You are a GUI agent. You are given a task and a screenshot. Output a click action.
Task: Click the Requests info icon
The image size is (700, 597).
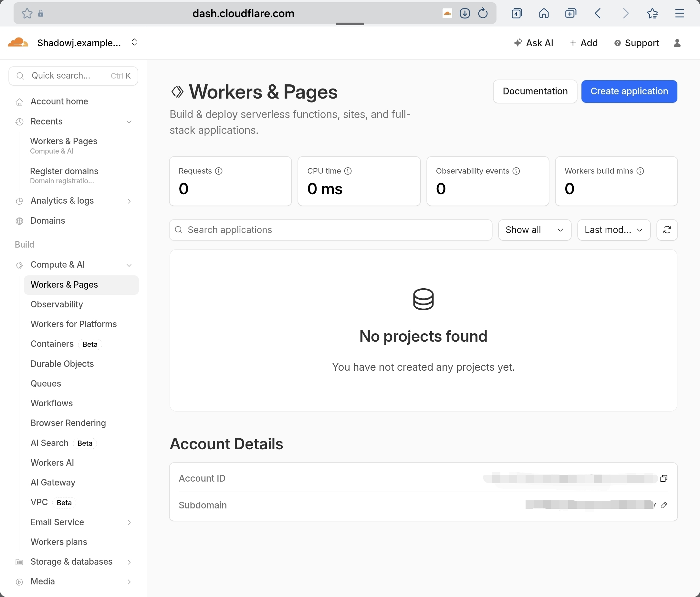click(x=219, y=171)
